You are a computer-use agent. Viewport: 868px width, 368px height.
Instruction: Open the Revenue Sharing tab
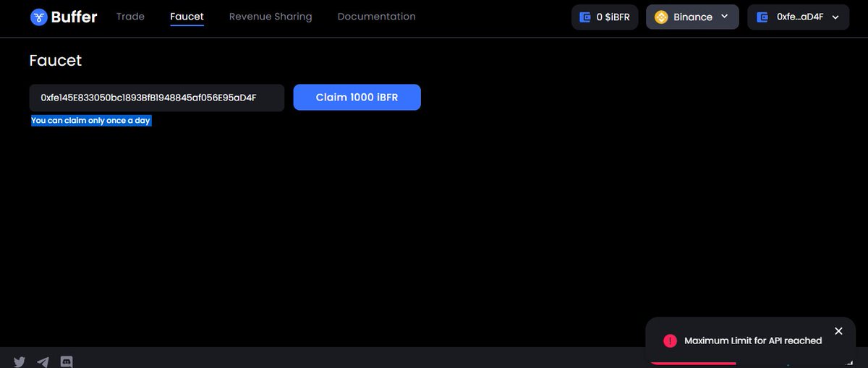(271, 16)
